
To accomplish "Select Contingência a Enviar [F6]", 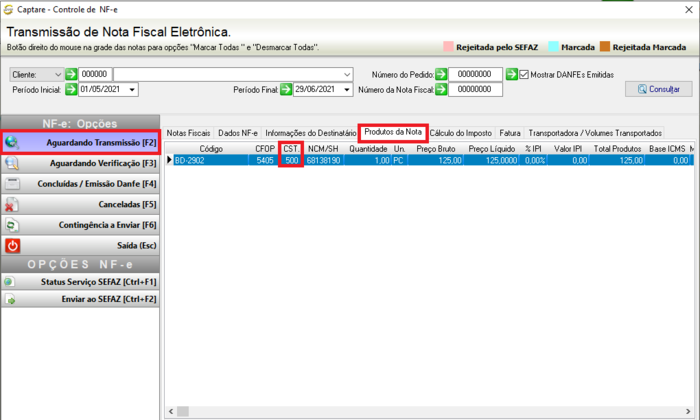I will [x=80, y=225].
